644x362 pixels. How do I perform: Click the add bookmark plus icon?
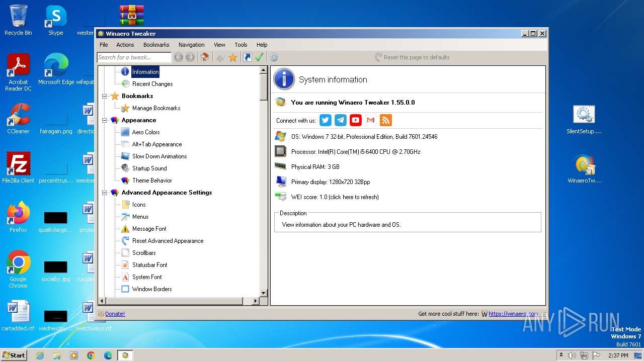point(220,57)
